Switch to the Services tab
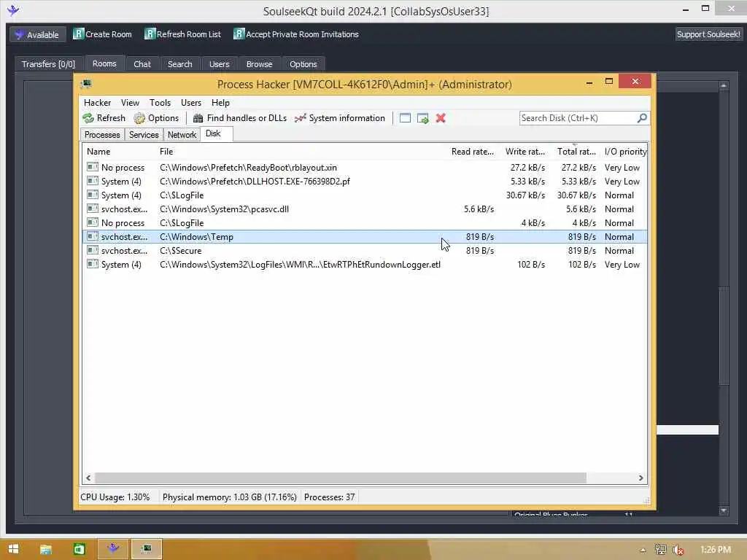747x560 pixels. tap(144, 135)
